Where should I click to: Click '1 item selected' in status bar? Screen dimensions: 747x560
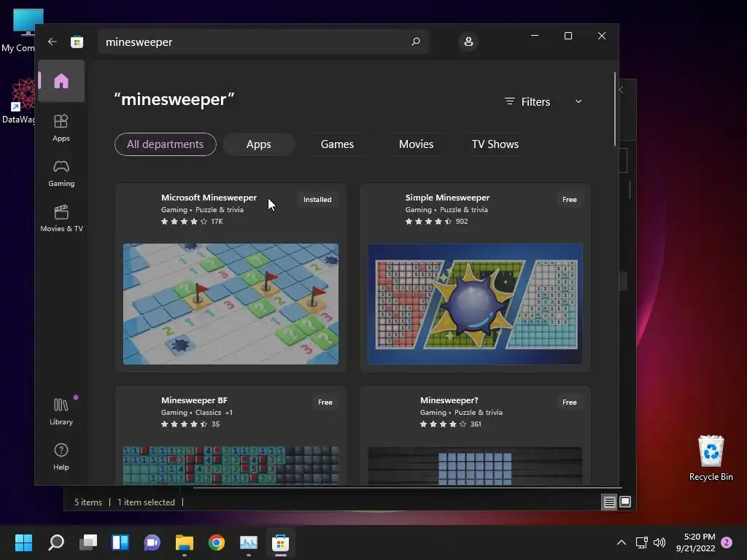pyautogui.click(x=146, y=502)
